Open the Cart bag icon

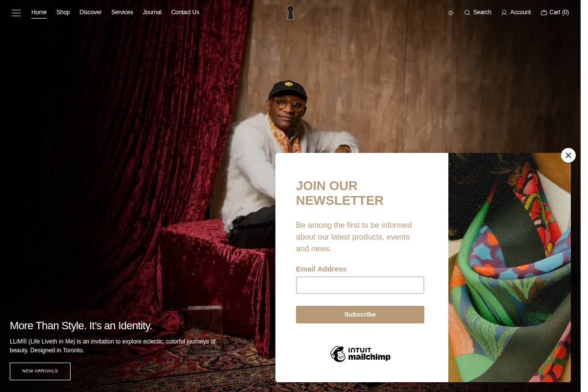point(544,13)
